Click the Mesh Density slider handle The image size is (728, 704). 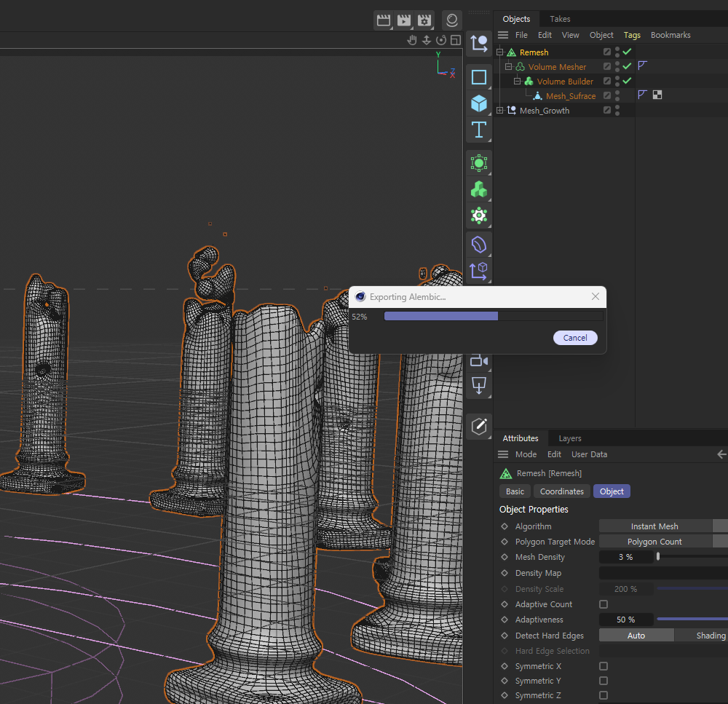pos(658,556)
